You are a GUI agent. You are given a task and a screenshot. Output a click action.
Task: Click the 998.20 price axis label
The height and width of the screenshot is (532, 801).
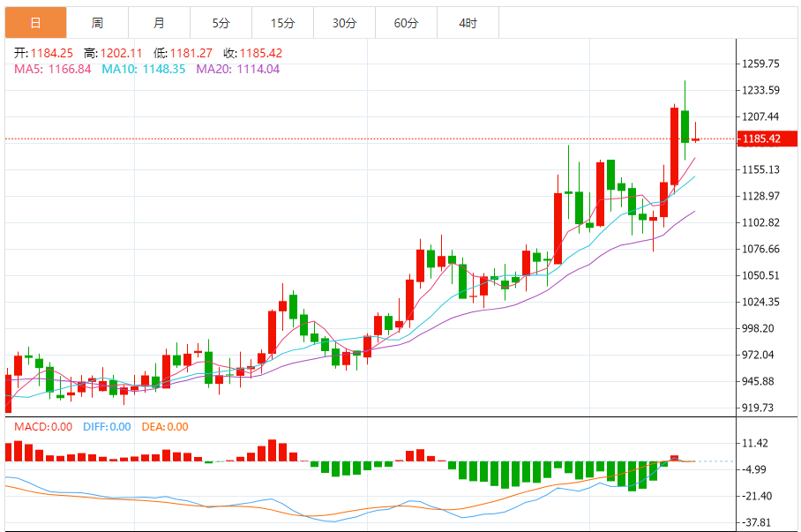tap(758, 328)
